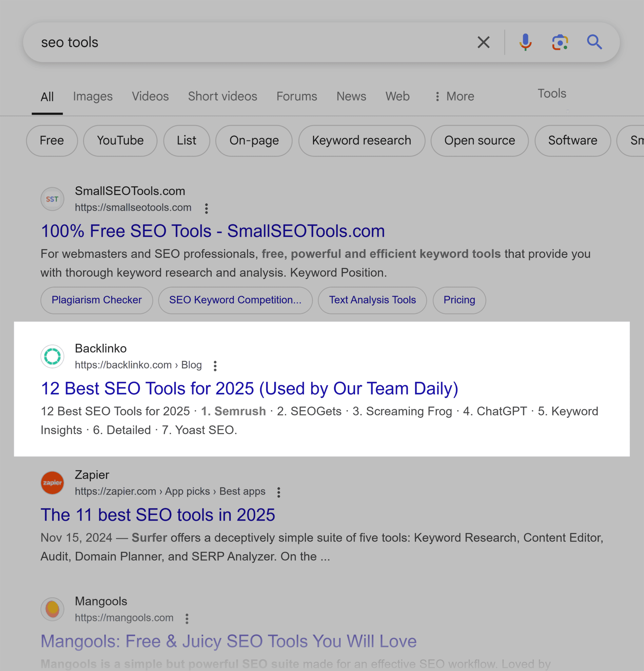
Task: Open the Text Analysis Tools sitelink
Action: pyautogui.click(x=373, y=300)
